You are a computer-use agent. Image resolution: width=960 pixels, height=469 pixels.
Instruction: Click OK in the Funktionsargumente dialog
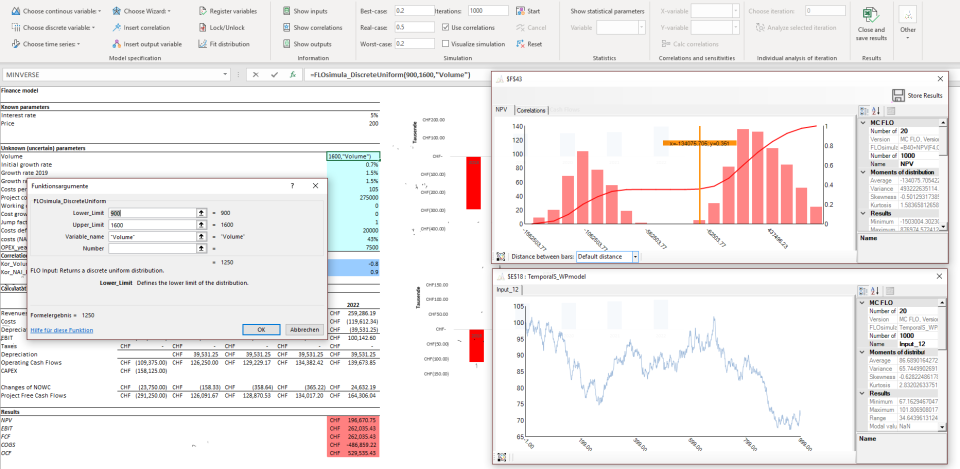point(261,329)
